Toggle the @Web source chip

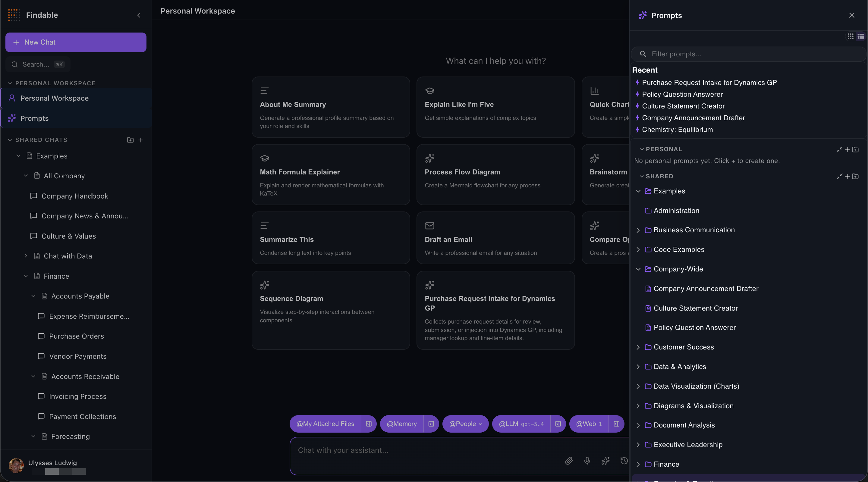[x=589, y=424]
